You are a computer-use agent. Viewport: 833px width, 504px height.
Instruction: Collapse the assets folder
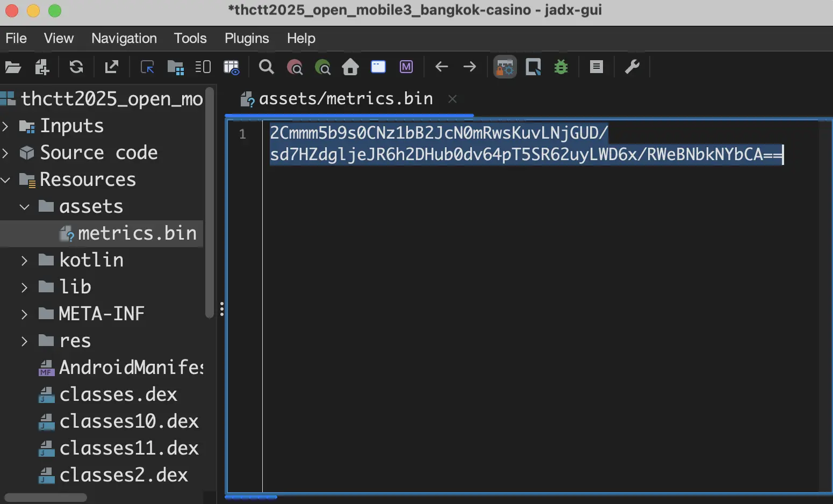coord(24,206)
